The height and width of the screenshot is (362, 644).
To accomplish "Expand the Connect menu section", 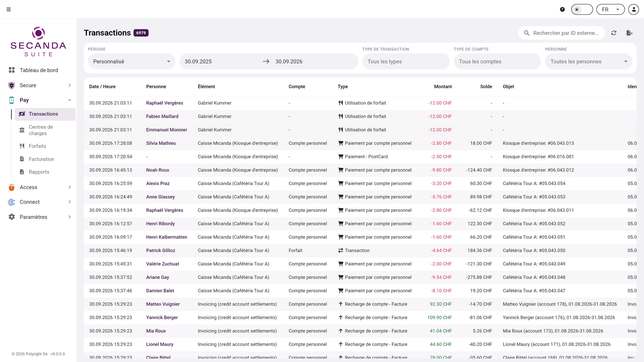I will (x=40, y=202).
